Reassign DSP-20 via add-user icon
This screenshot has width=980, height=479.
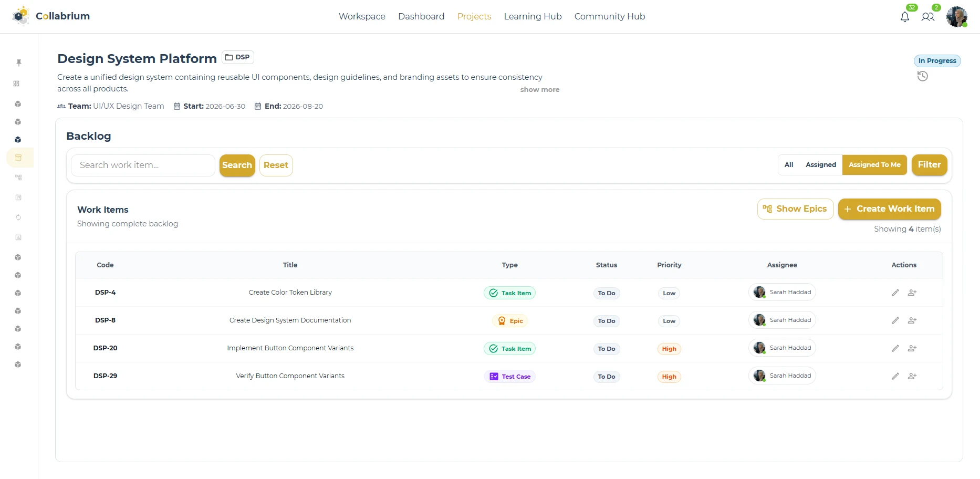click(912, 348)
